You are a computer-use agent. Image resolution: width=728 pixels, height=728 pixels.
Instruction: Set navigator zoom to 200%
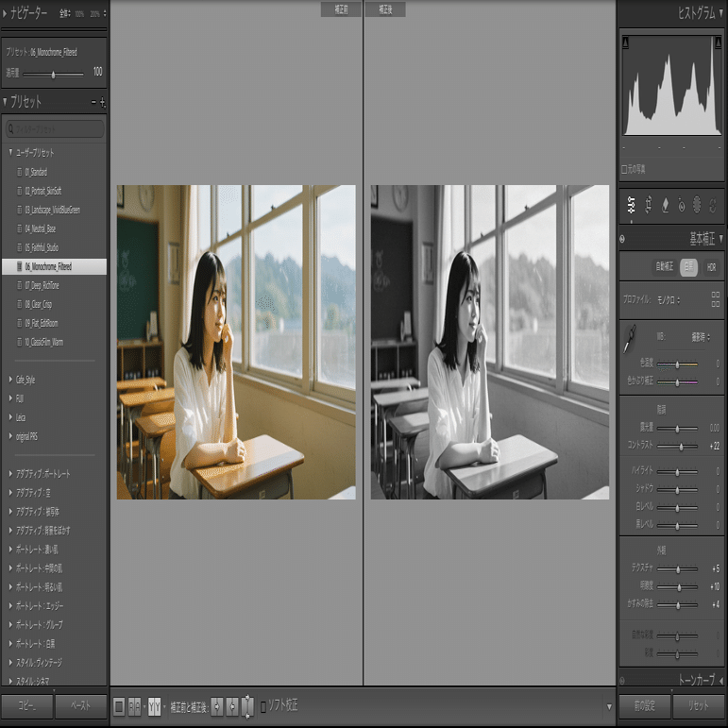(x=95, y=14)
